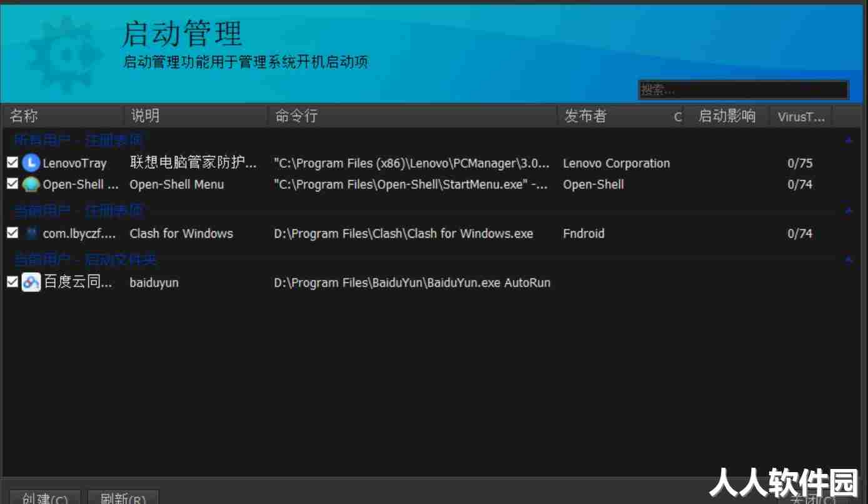Screen dimensions: 868x504
Task: Click the 0/75 VirusTotal result
Action: pos(800,163)
